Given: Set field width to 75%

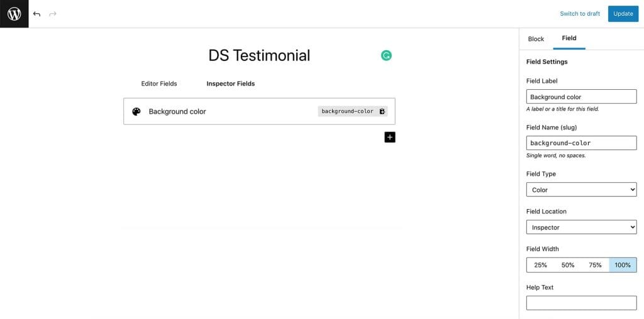Looking at the screenshot, I should [x=595, y=265].
